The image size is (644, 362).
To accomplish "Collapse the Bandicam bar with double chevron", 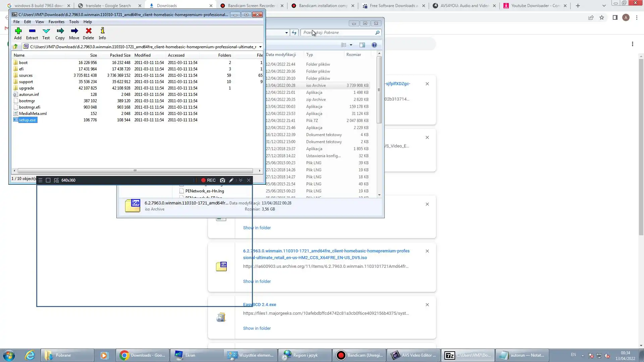I will (240, 180).
